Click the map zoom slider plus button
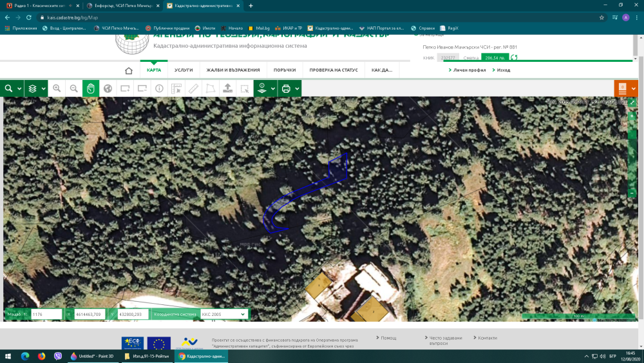Image resolution: width=644 pixels, height=363 pixels. click(x=632, y=115)
